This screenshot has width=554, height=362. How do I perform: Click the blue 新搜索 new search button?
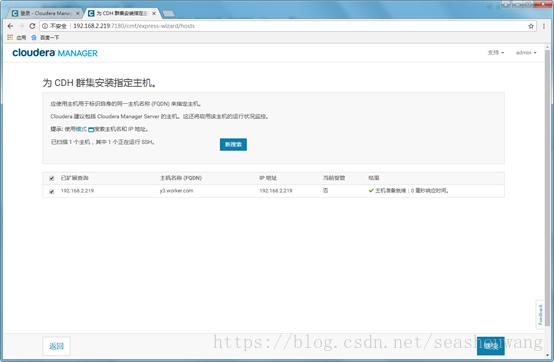tap(233, 144)
